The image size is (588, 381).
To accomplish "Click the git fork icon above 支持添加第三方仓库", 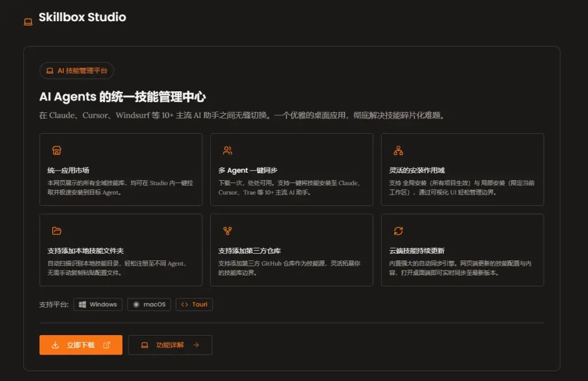I will [227, 231].
